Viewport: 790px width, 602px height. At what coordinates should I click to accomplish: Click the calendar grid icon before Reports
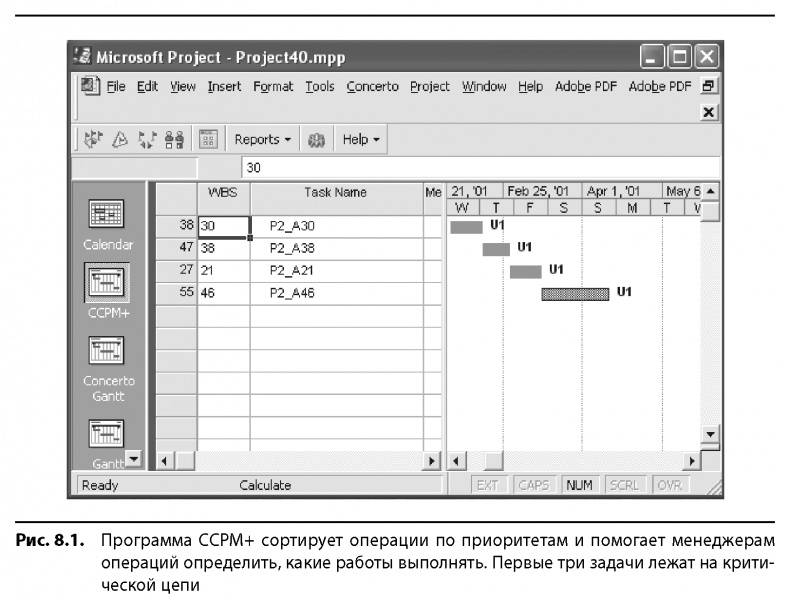click(208, 140)
